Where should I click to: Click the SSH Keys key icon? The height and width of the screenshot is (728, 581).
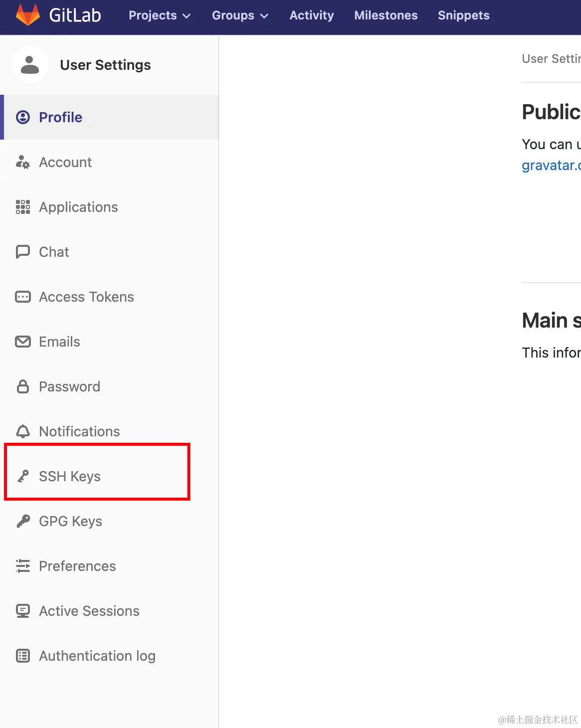[23, 476]
